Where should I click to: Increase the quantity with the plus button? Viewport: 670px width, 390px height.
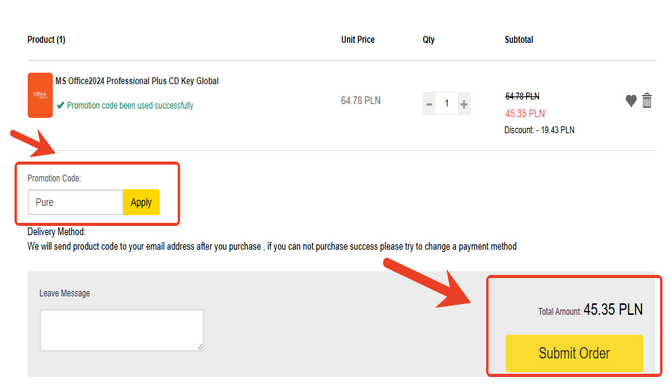click(464, 103)
